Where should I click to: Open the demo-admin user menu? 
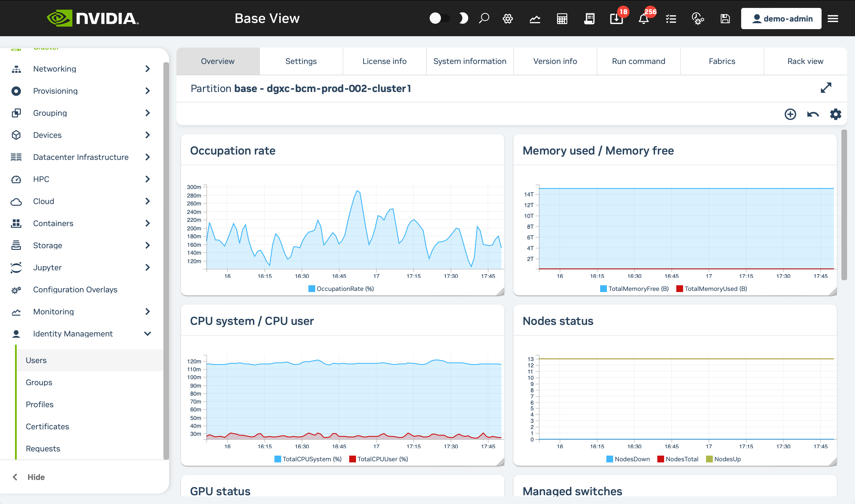[781, 18]
